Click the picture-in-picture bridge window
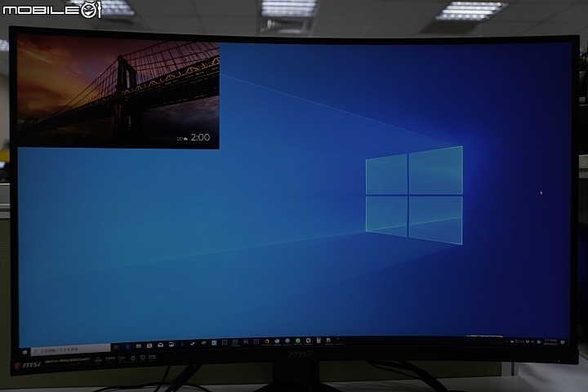 tap(118, 91)
